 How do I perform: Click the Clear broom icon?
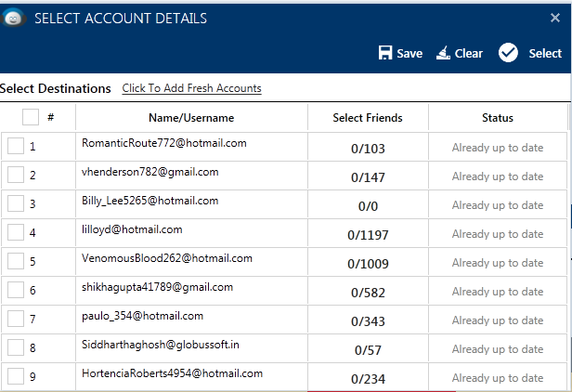443,53
